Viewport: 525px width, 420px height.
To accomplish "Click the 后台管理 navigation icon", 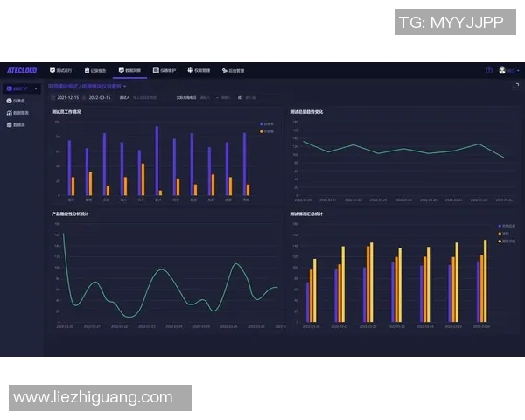I will (x=225, y=70).
